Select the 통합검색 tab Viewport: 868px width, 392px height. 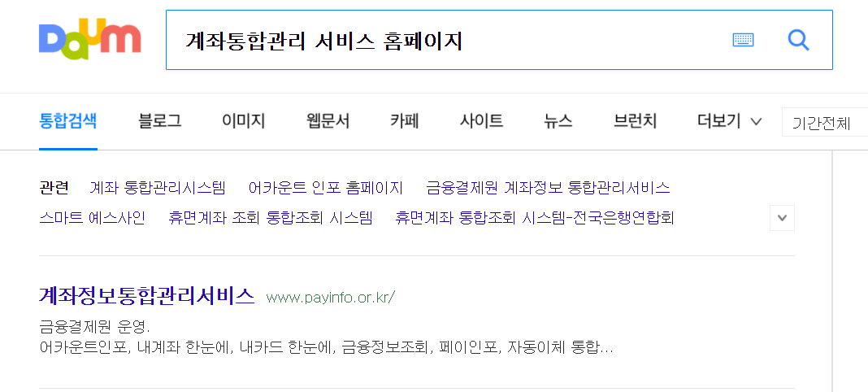(x=68, y=121)
